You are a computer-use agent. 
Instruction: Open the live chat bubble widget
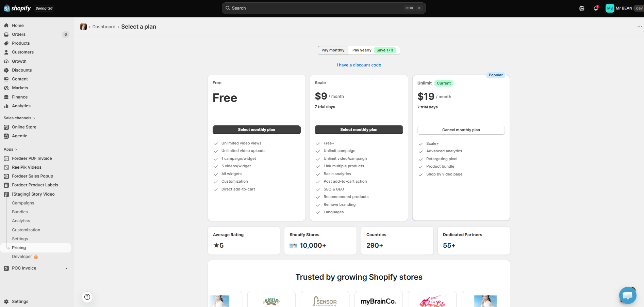pyautogui.click(x=628, y=295)
